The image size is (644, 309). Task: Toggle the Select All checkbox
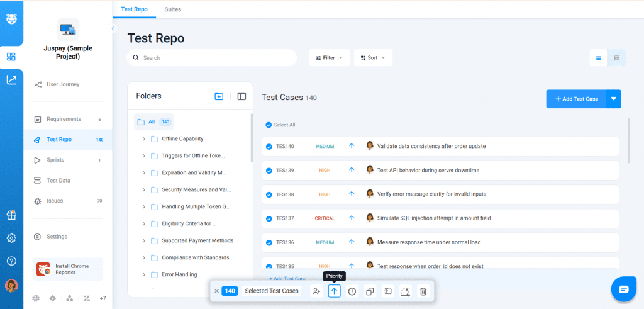click(x=269, y=125)
